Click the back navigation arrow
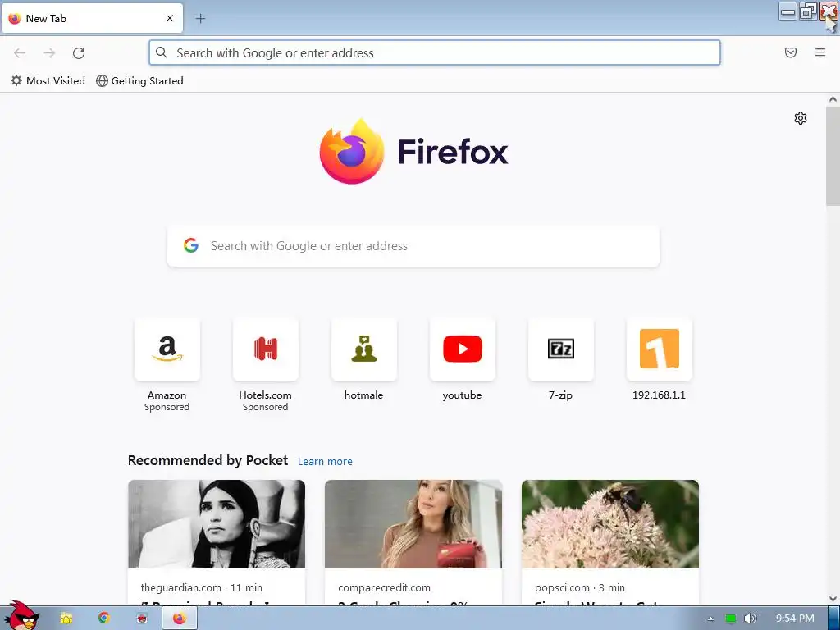840x630 pixels. click(x=20, y=53)
